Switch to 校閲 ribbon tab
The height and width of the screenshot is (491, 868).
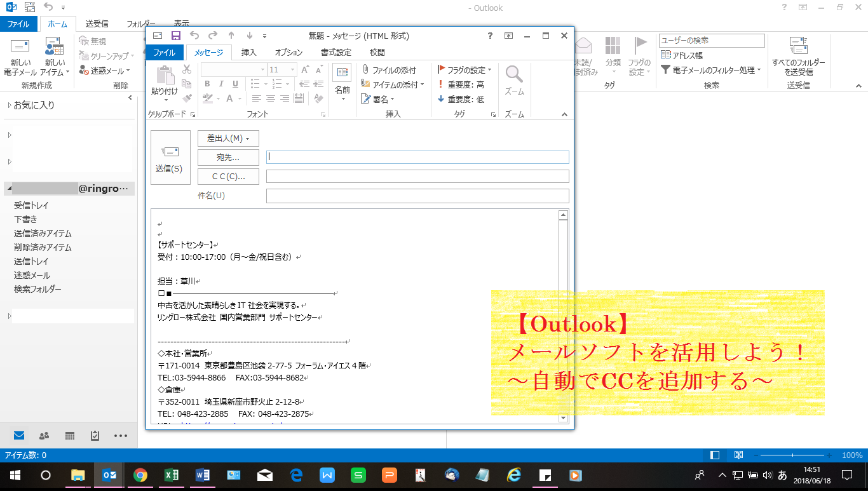[377, 53]
